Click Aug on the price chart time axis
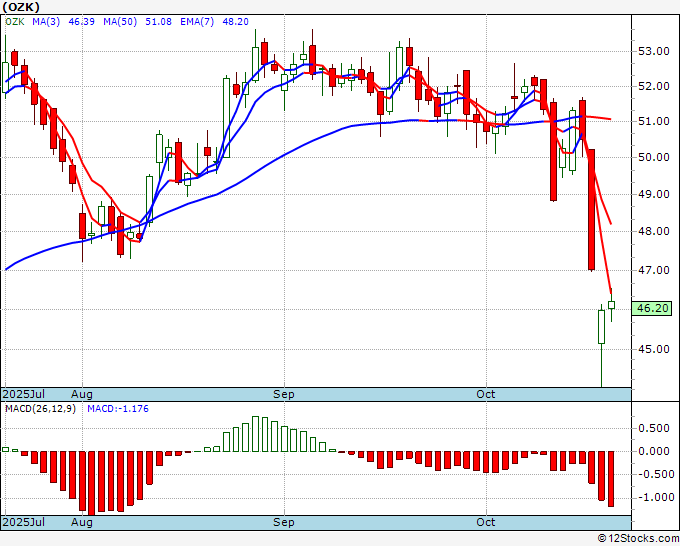Screen dimensions: 680x546 (x=82, y=394)
